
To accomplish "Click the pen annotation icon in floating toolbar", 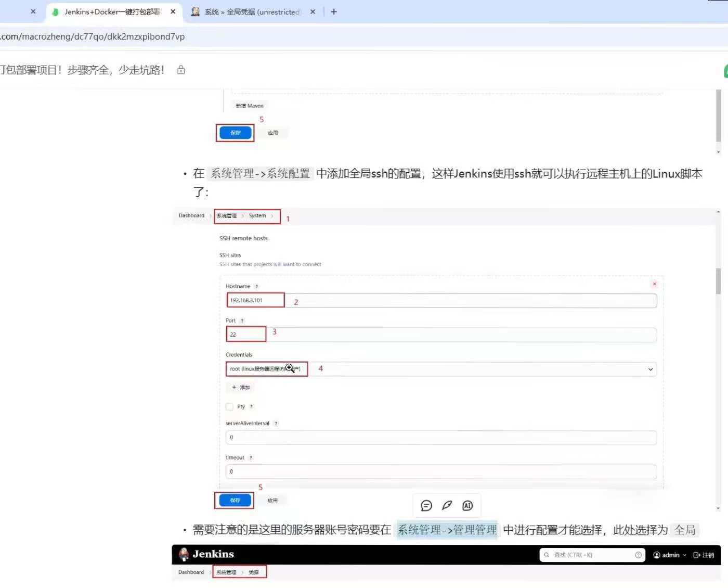I will (447, 505).
